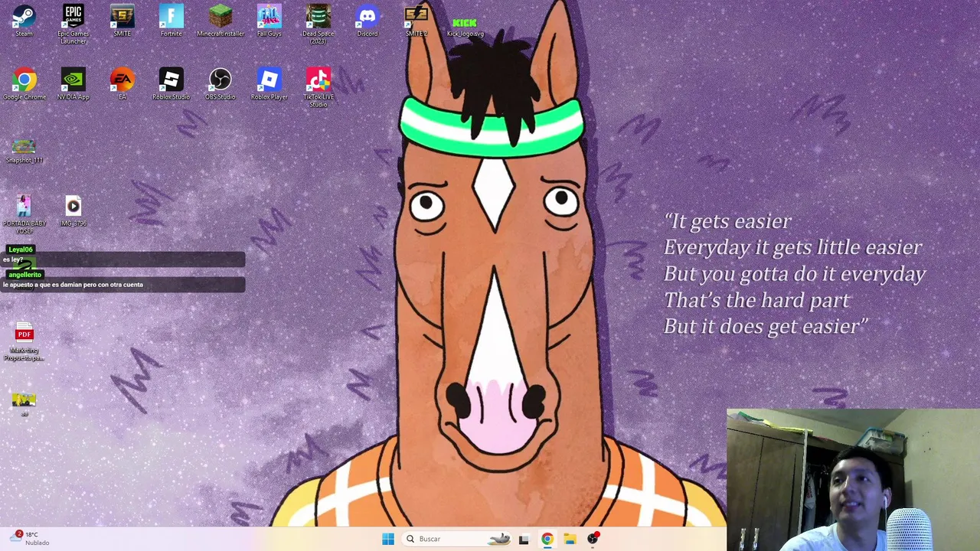Click the Buscar taskbar search box
The width and height of the screenshot is (980, 551).
[456, 539]
